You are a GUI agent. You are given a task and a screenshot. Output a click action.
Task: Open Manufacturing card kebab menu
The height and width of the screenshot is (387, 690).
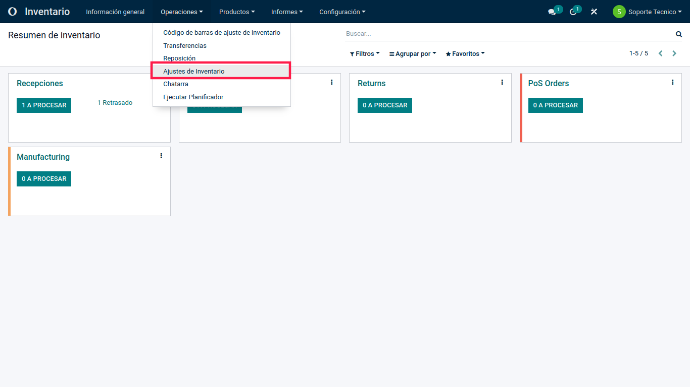click(x=161, y=156)
